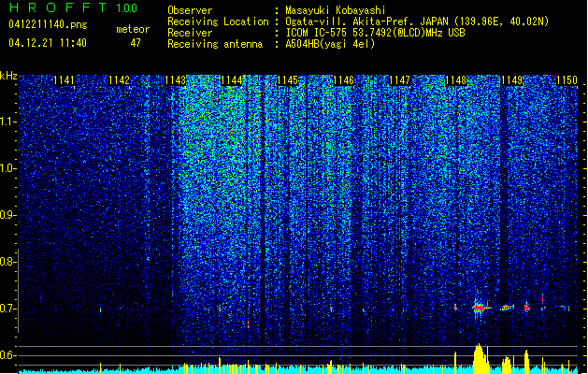Click the tallest yellow intensity peak after 1148
The image size is (588, 374).
point(480,358)
